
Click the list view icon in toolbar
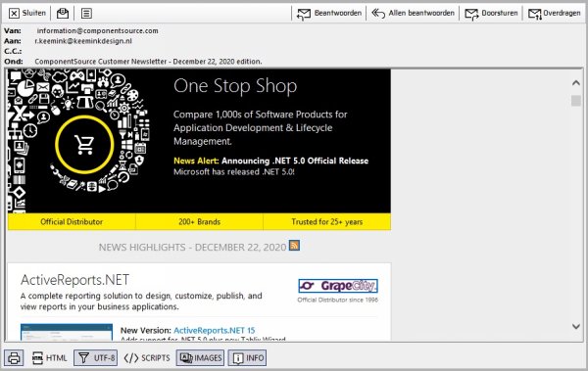[x=86, y=14]
